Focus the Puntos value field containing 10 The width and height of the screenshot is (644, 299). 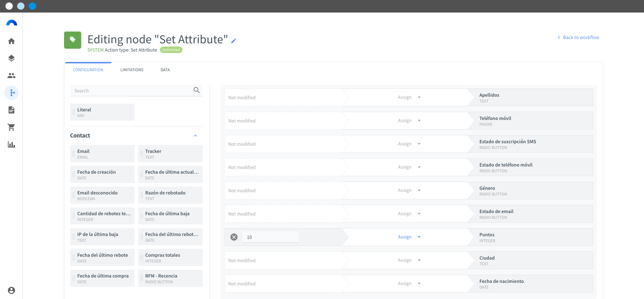coord(270,237)
